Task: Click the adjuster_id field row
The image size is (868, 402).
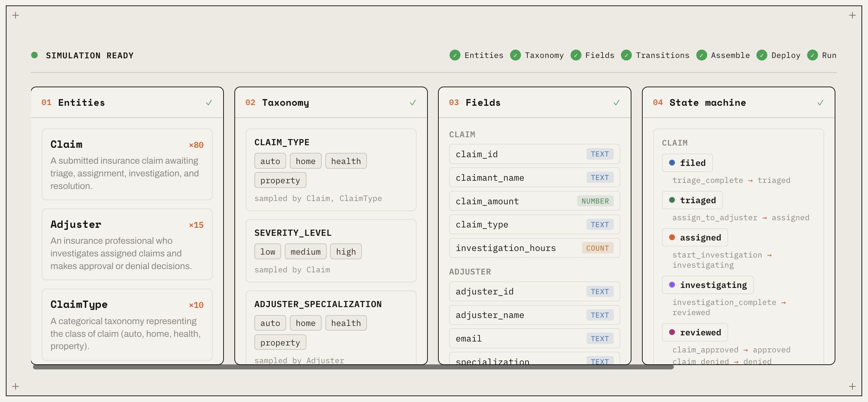Action: pos(535,292)
